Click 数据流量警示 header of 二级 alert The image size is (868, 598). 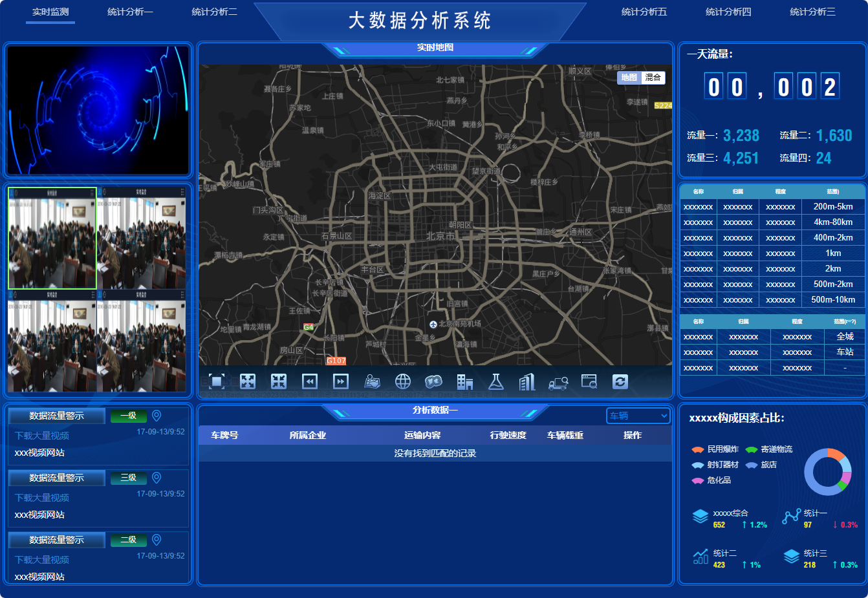click(x=56, y=540)
